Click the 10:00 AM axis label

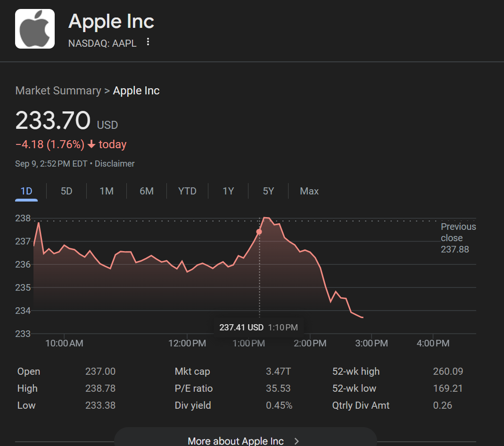click(x=64, y=344)
